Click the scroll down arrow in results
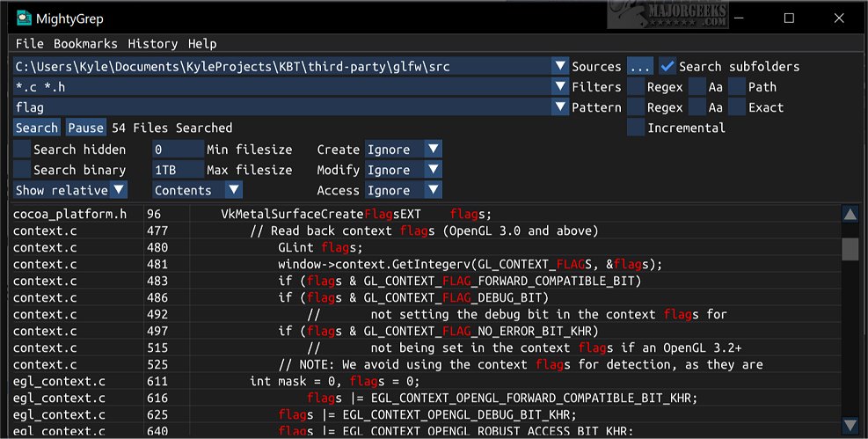Screen dimensions: 868x439 pos(850,426)
